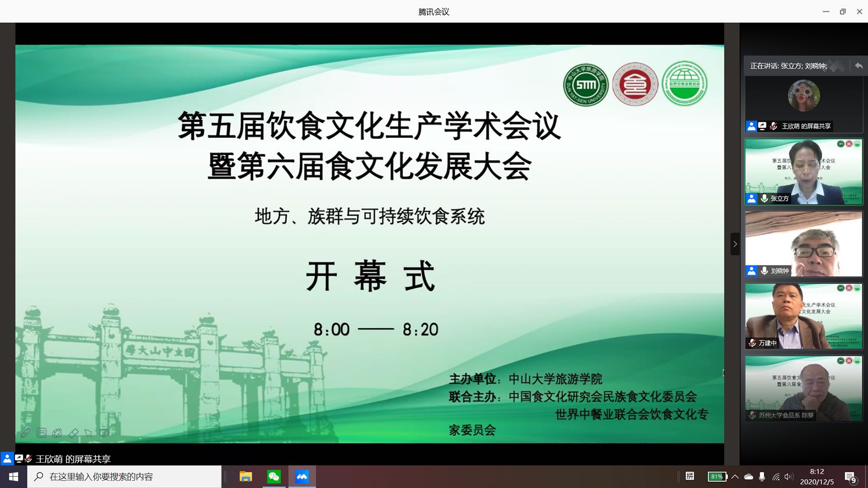Click the title line 第五届饮食文化生产学术会议
868x488 pixels.
pyautogui.click(x=369, y=125)
